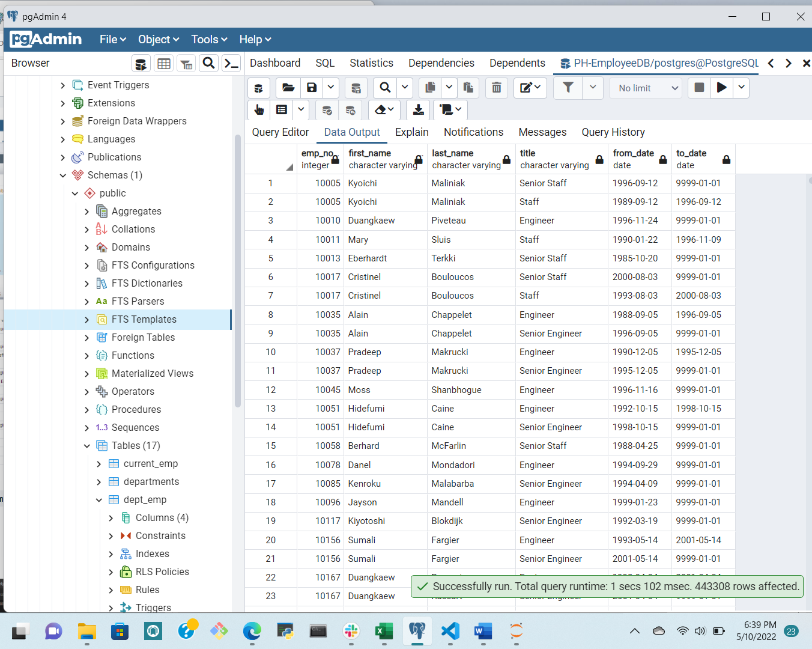Select the PH-EmployeeDB query tool tab
Viewport: 812px width, 649px height.
(659, 63)
